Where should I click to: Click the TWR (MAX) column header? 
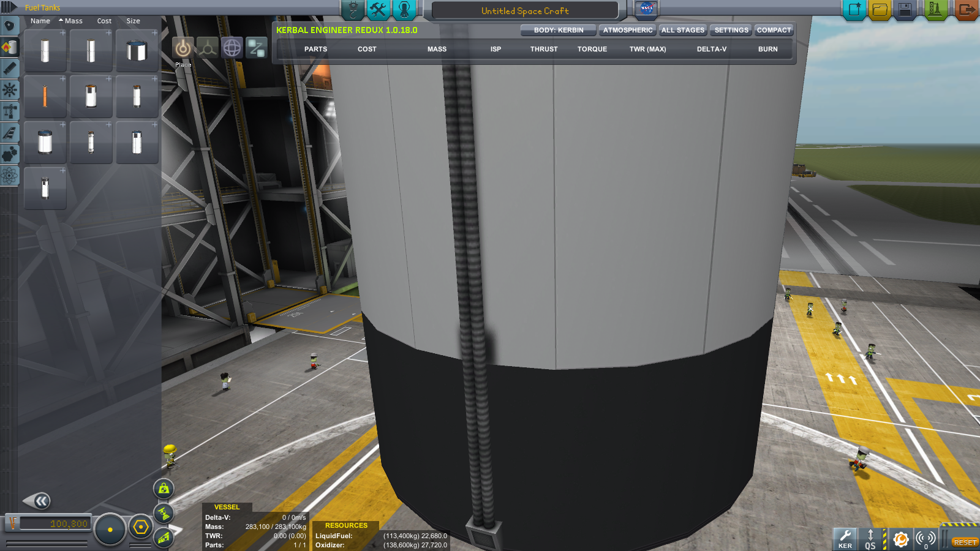point(647,49)
